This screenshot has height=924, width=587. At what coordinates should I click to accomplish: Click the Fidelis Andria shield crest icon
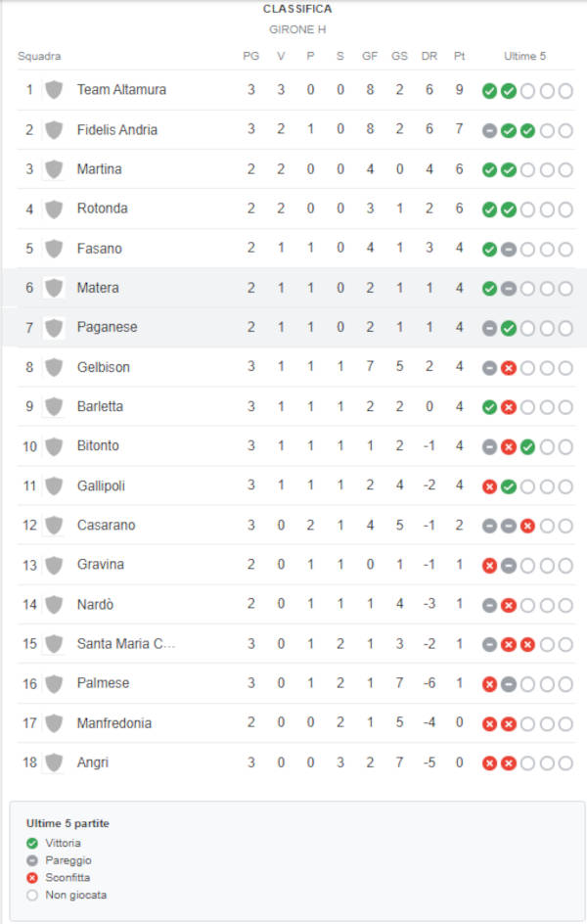54,129
